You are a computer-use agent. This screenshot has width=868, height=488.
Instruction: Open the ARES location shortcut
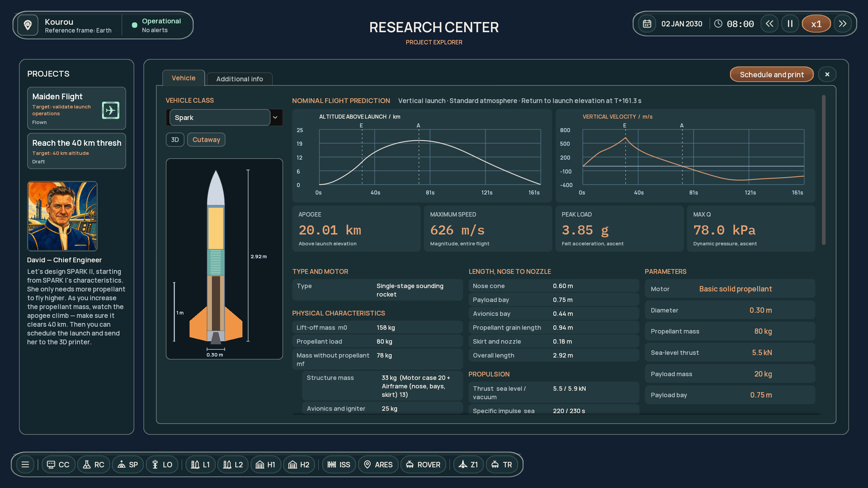click(378, 464)
